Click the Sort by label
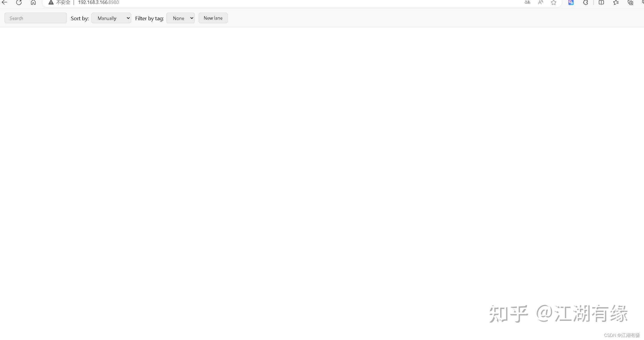644x340 pixels. coord(80,18)
